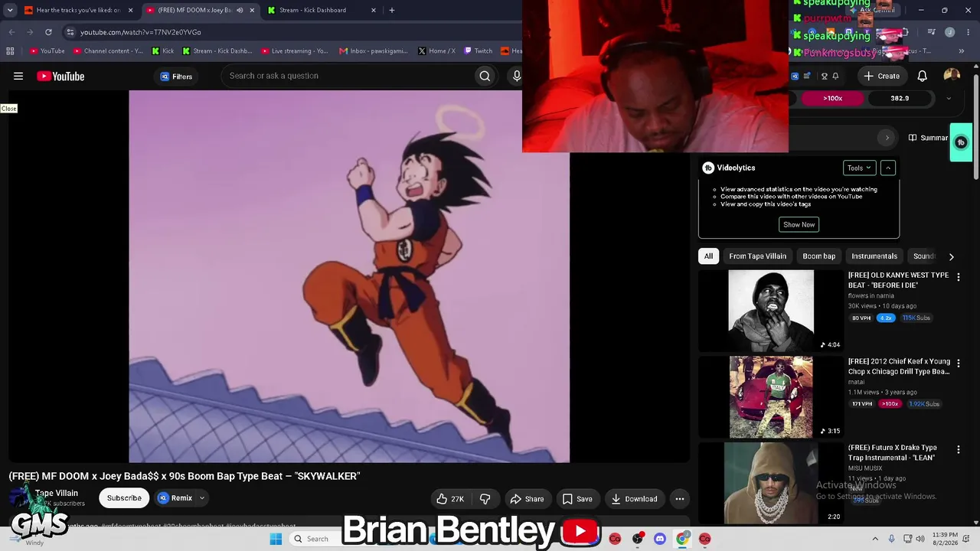Open options for Chief Keef drill type beat
The height and width of the screenshot is (551, 980).
pos(958,364)
